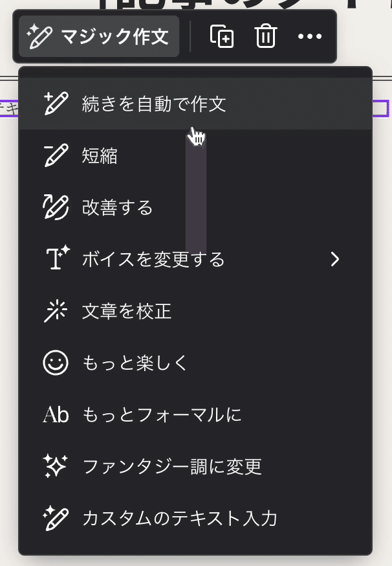Click the trash delete icon
Image resolution: width=392 pixels, height=566 pixels.
click(265, 36)
